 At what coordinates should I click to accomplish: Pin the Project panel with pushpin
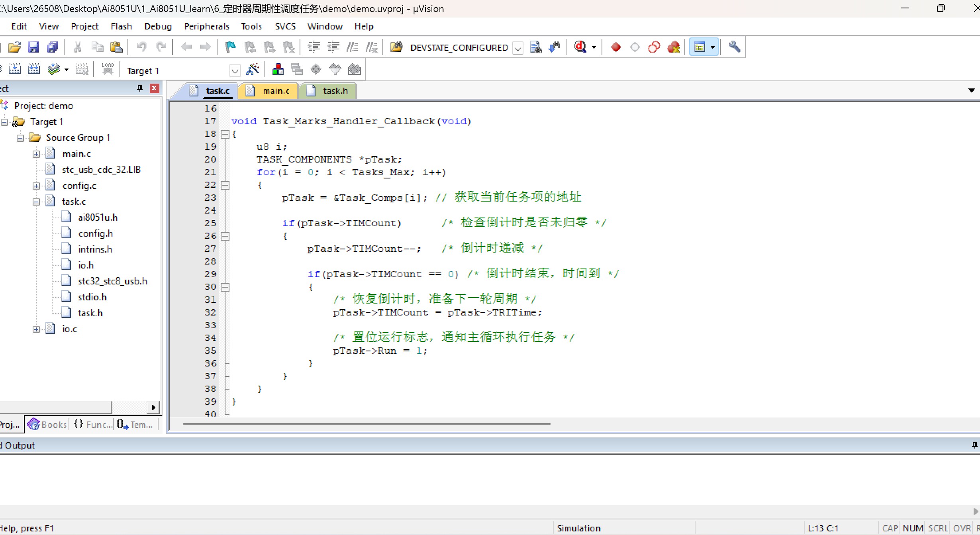tap(139, 88)
